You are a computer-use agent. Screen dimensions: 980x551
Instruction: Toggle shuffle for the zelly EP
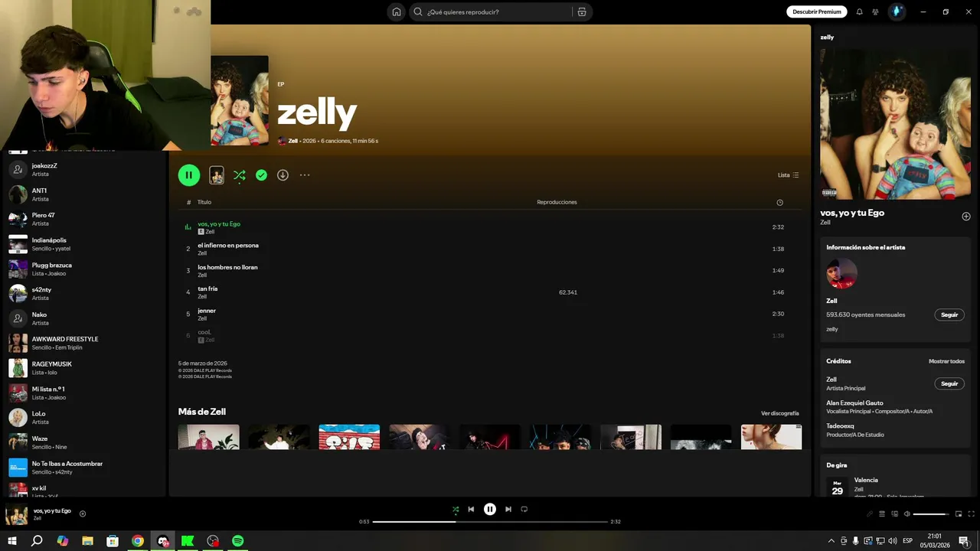coord(240,175)
